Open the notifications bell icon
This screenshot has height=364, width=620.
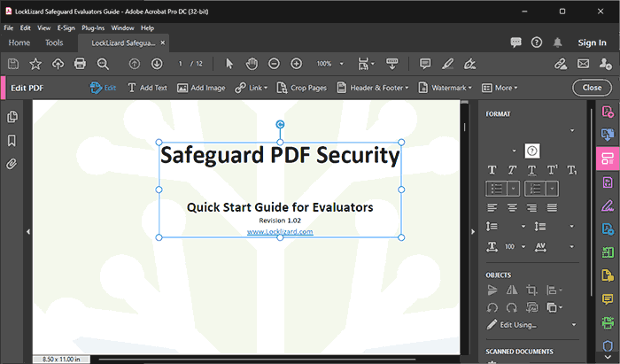(x=557, y=43)
